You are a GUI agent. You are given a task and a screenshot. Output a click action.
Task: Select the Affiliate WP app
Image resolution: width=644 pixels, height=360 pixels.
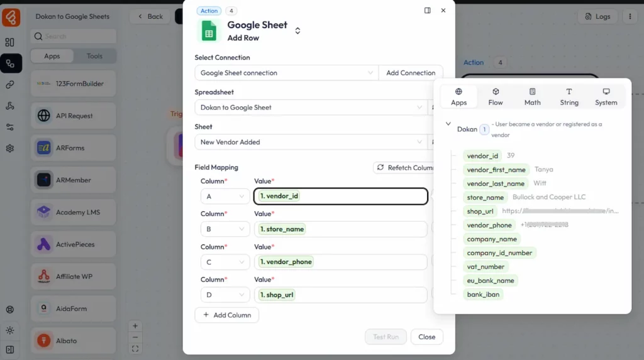pos(73,276)
